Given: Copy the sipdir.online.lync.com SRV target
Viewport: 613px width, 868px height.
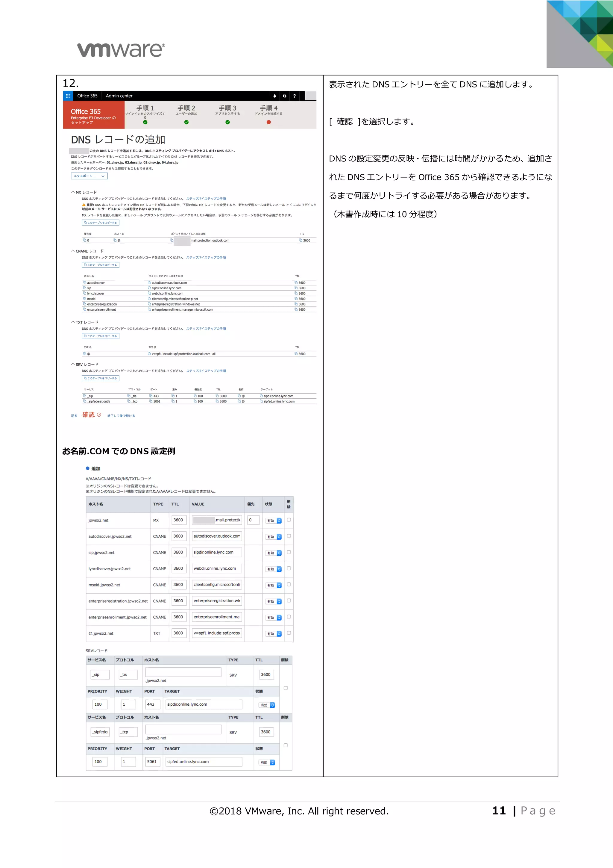Looking at the screenshot, I should (261, 396).
